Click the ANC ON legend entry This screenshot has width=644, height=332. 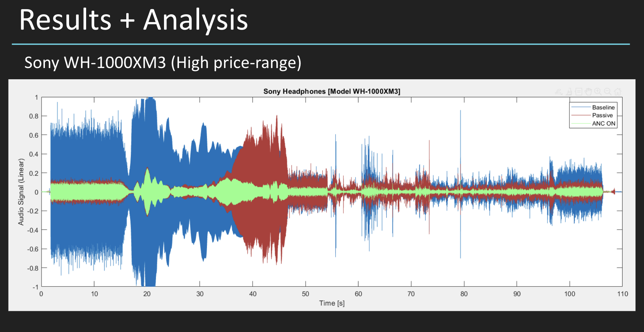click(603, 123)
